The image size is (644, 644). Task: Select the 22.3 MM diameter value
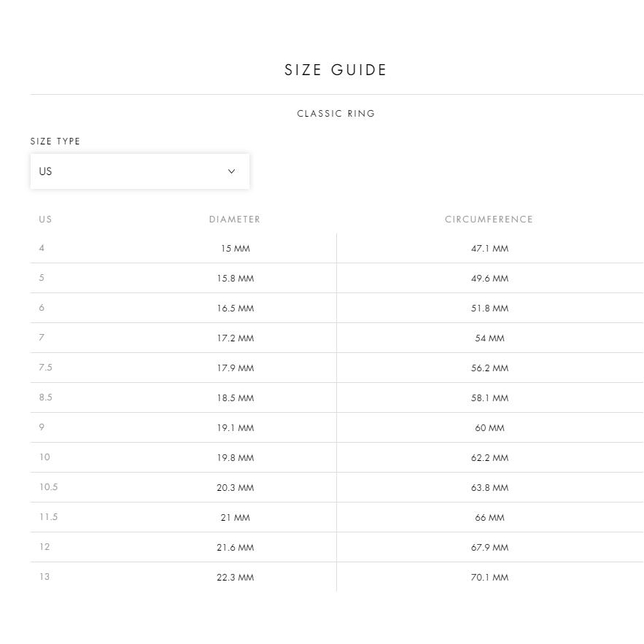pyautogui.click(x=236, y=577)
